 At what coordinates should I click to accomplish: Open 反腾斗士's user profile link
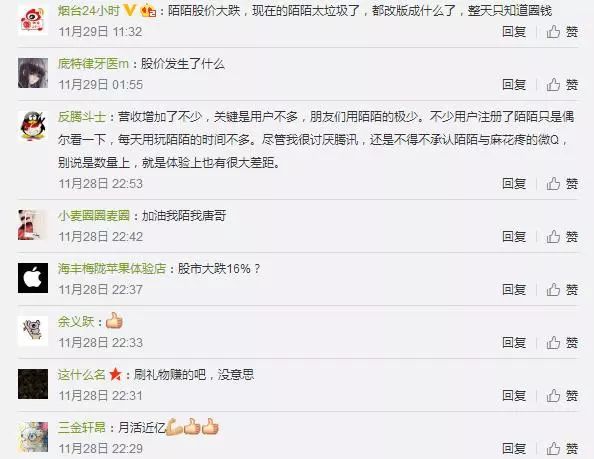tap(81, 117)
